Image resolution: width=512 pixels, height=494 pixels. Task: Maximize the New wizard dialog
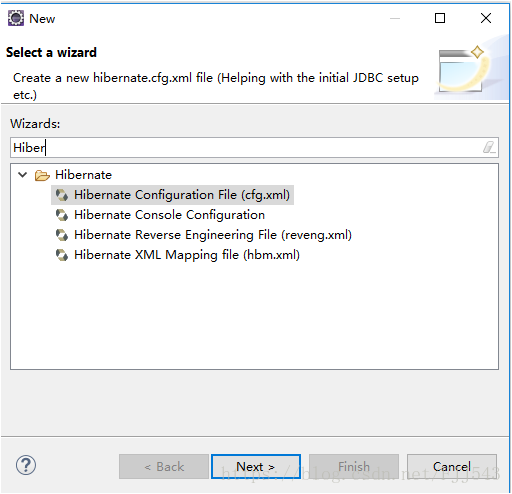click(440, 18)
